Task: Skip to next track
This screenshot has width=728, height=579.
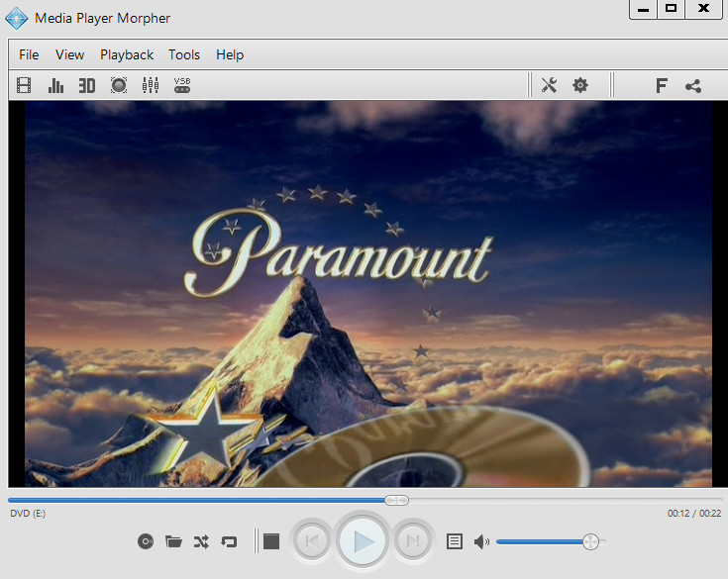Action: coord(413,541)
